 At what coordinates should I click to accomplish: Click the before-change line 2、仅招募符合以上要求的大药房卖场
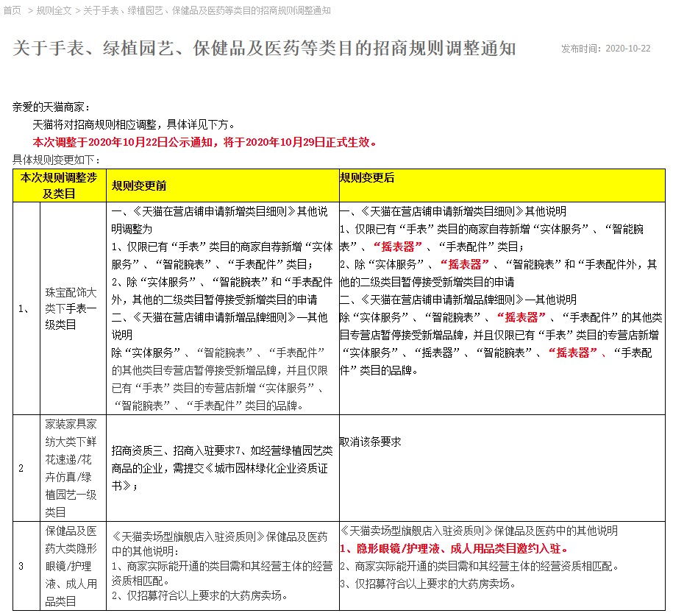click(199, 595)
